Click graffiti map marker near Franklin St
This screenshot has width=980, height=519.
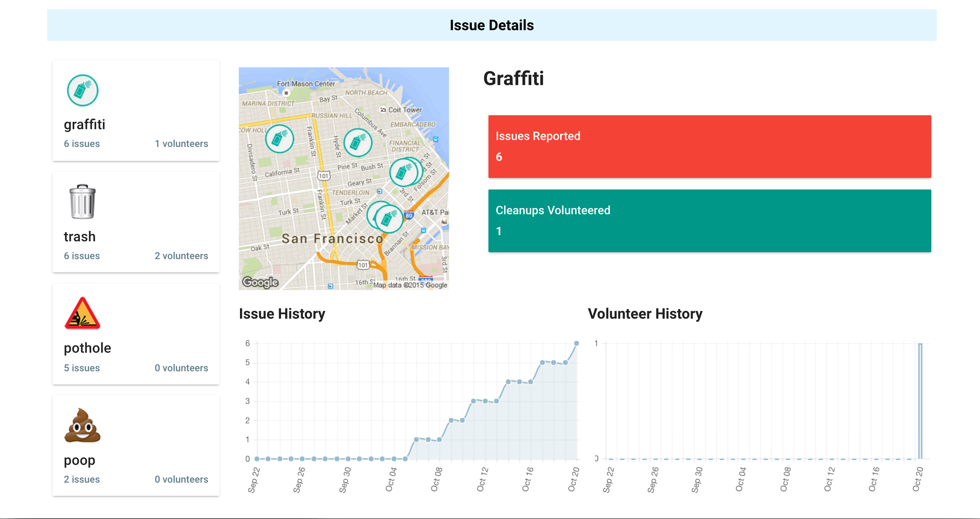(x=279, y=139)
